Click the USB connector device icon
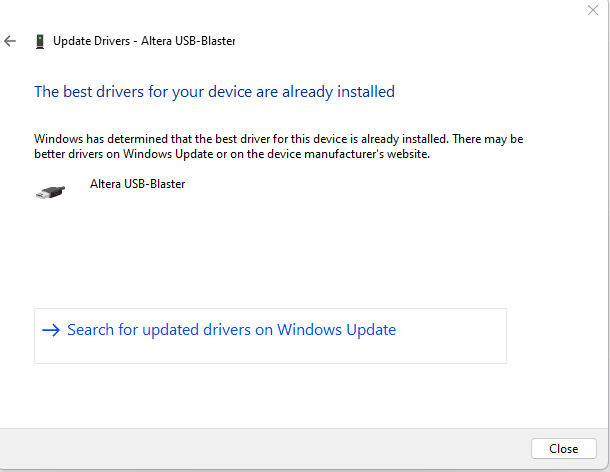Image resolution: width=610 pixels, height=472 pixels. click(50, 192)
